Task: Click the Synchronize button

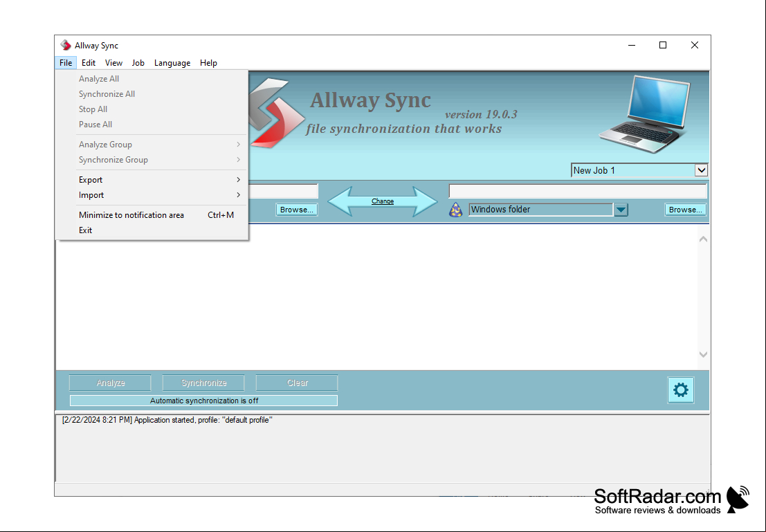Action: (203, 383)
